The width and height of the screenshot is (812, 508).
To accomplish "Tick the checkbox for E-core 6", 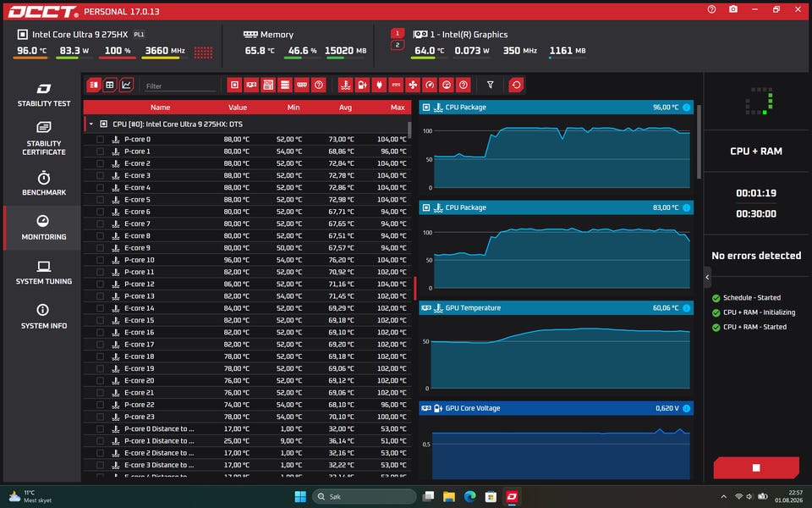I will pos(101,212).
